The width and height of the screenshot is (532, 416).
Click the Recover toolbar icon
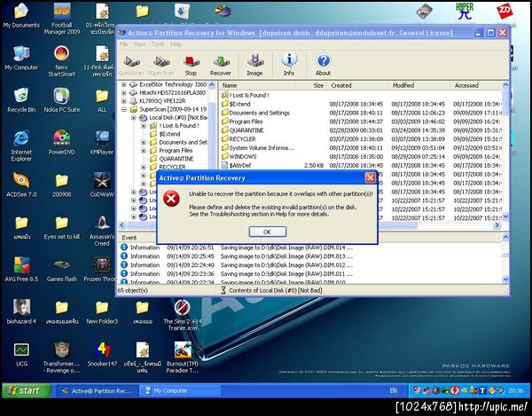pyautogui.click(x=221, y=65)
